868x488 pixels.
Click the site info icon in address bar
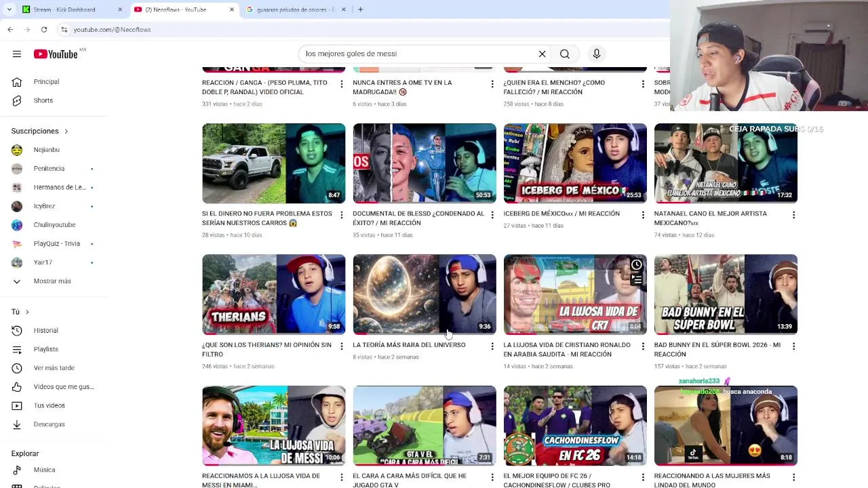64,30
